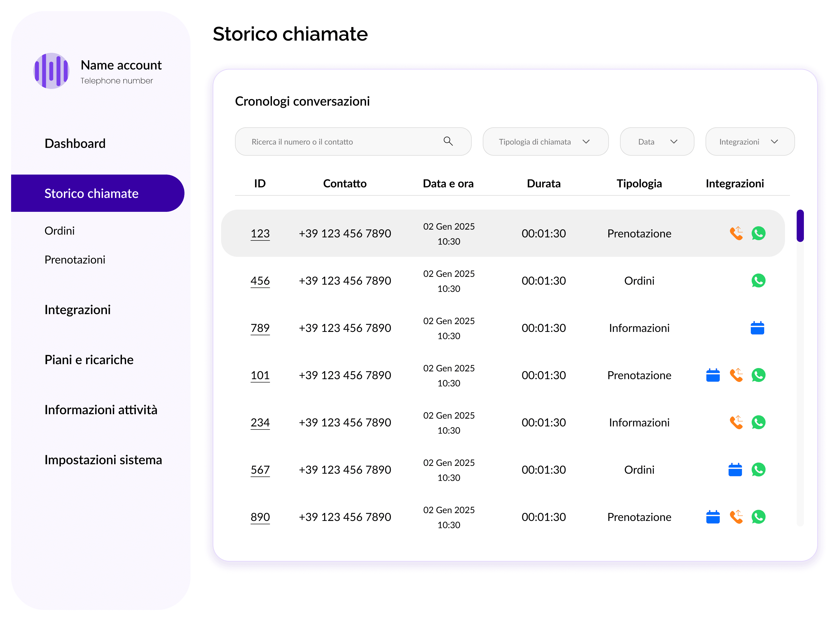The width and height of the screenshot is (840, 621).
Task: Select the calendar icon on row 101
Action: [x=713, y=375]
